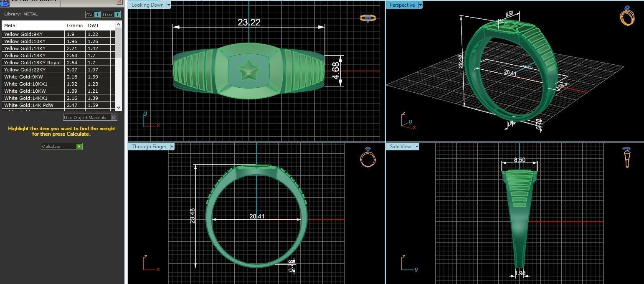The width and height of the screenshot is (644, 284).
Task: Click the metal list scroll down arrow
Action: (118, 108)
